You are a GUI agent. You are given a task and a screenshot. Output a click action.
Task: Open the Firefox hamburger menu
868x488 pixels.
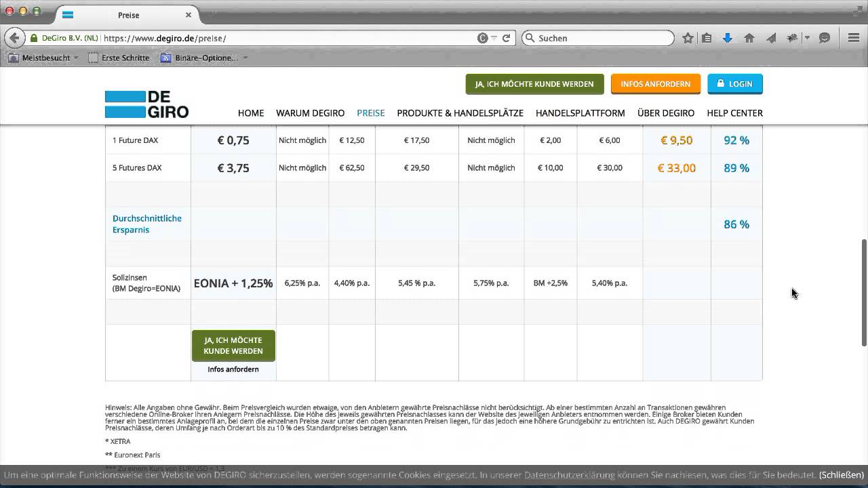[854, 39]
